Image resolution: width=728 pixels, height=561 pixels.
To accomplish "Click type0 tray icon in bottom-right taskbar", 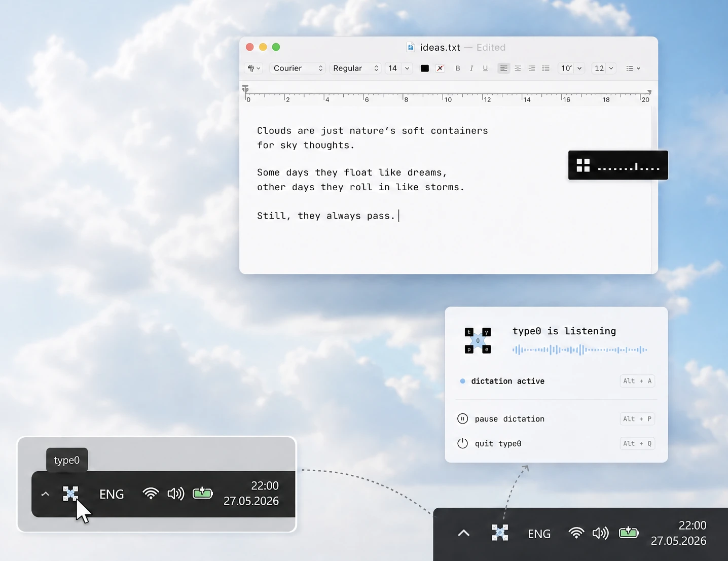I will (x=500, y=533).
